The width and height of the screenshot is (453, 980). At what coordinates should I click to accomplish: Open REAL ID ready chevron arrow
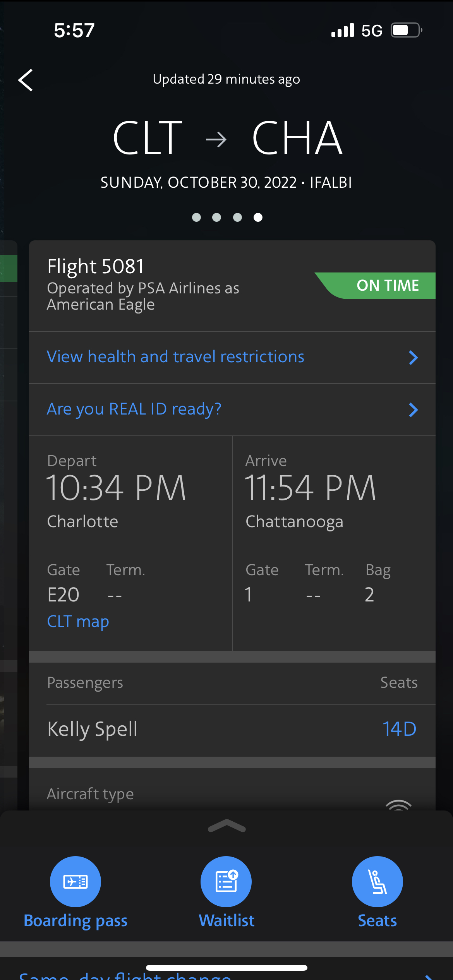tap(413, 410)
